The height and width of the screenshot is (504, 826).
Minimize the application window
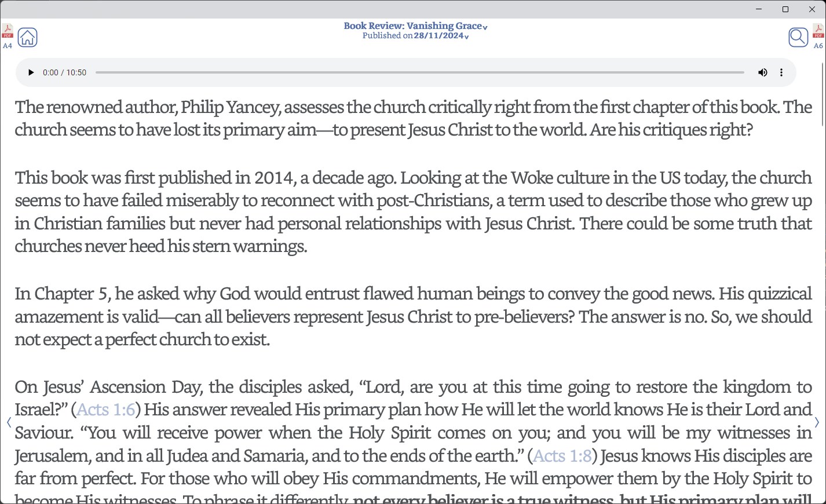759,9
